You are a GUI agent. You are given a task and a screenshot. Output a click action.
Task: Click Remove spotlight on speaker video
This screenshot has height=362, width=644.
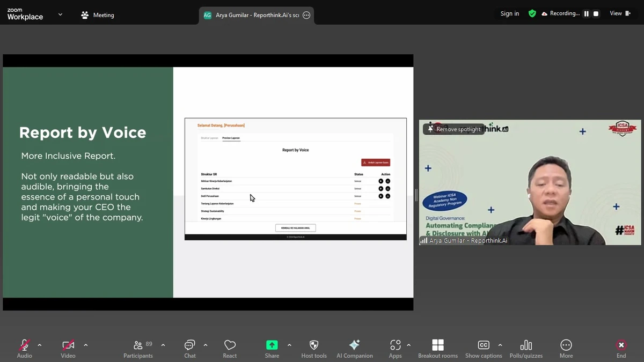[x=454, y=129]
